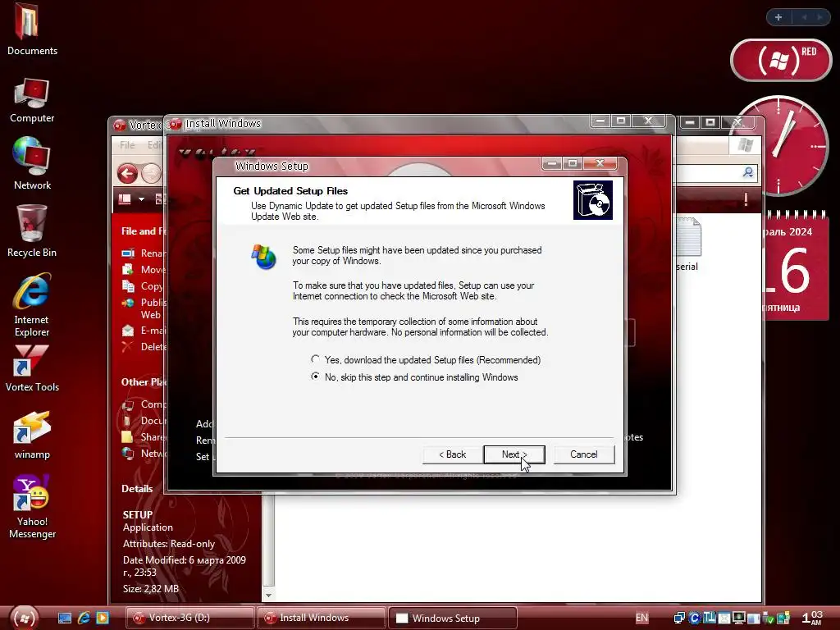This screenshot has width=840, height=630.
Task: Click the Windows Setup disc box icon
Action: 592,200
